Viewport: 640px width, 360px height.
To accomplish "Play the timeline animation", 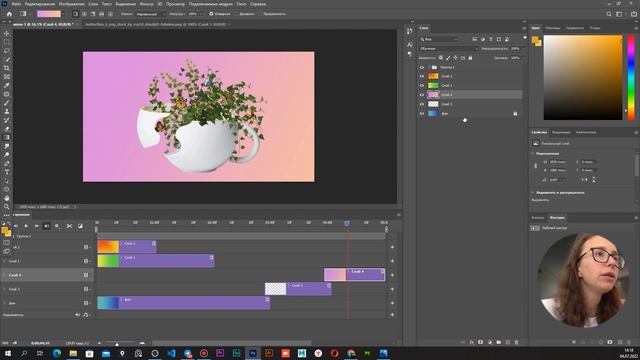I will click(x=26, y=226).
